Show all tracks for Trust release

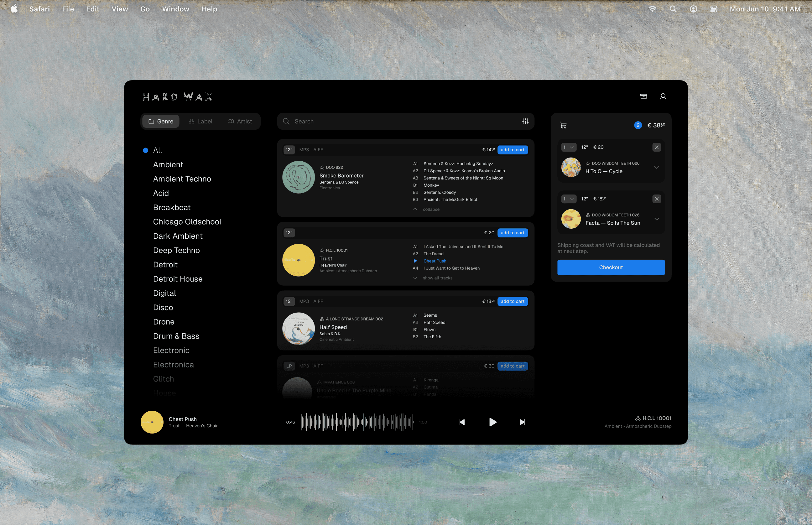tap(437, 278)
